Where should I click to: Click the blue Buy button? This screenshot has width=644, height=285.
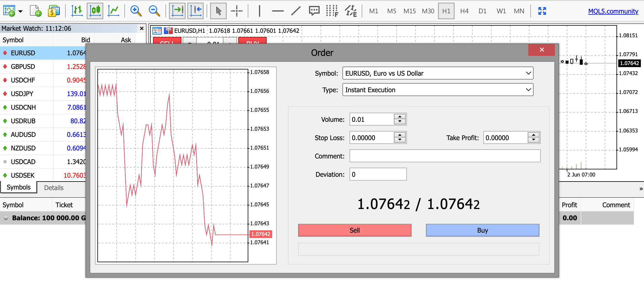(x=482, y=230)
